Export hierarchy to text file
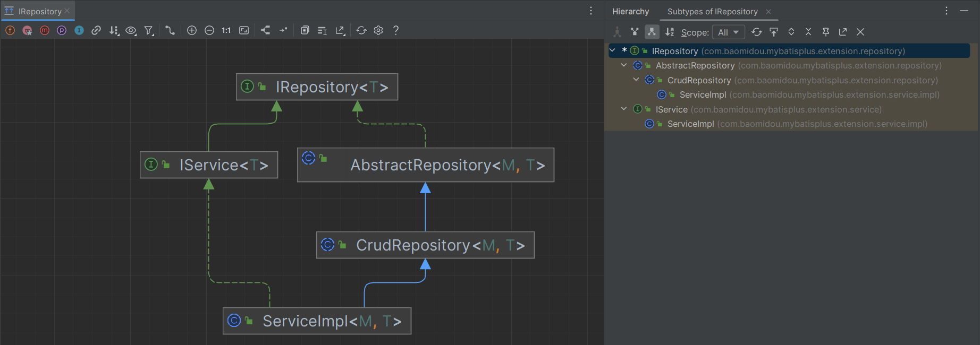Image resolution: width=980 pixels, height=345 pixels. click(x=843, y=32)
